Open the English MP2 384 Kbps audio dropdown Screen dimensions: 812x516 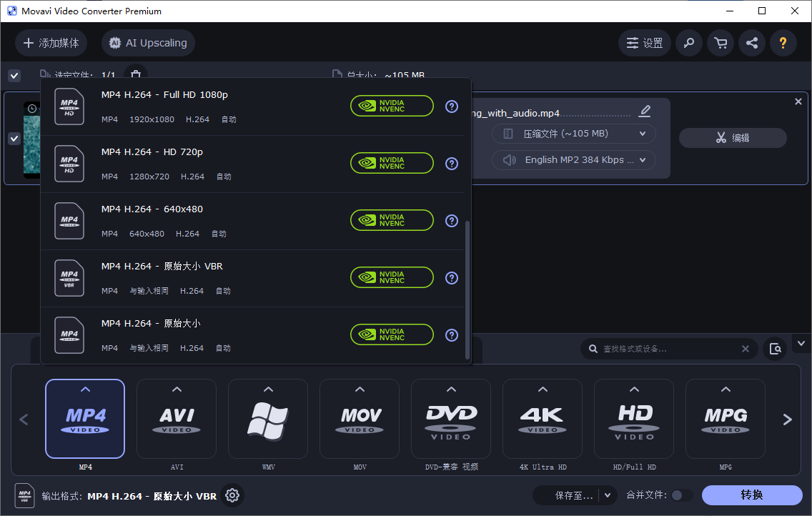574,160
